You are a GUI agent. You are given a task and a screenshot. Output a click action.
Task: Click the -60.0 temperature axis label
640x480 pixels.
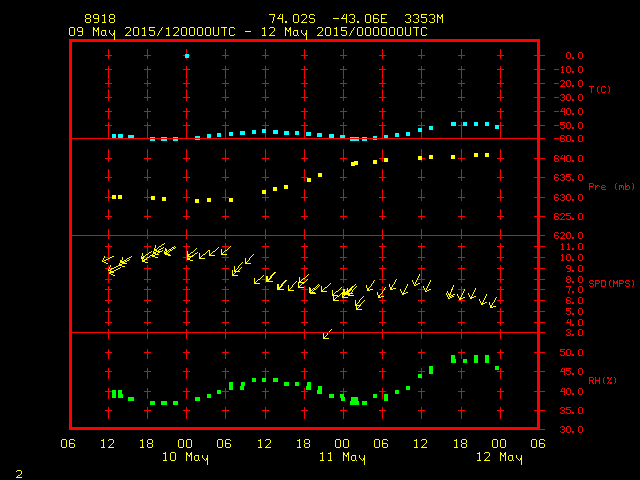(569, 139)
